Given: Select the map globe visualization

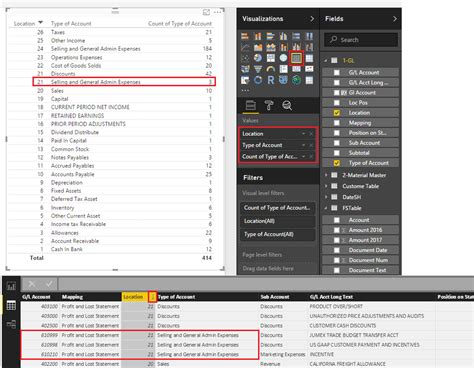Looking at the screenshot, I should click(283, 58).
